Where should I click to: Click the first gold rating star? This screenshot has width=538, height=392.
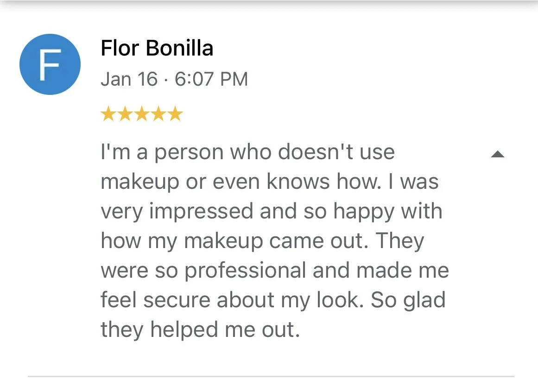point(108,114)
